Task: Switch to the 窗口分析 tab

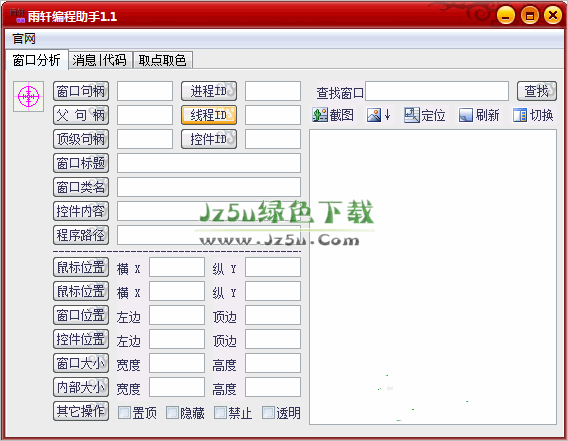Action: (37, 60)
